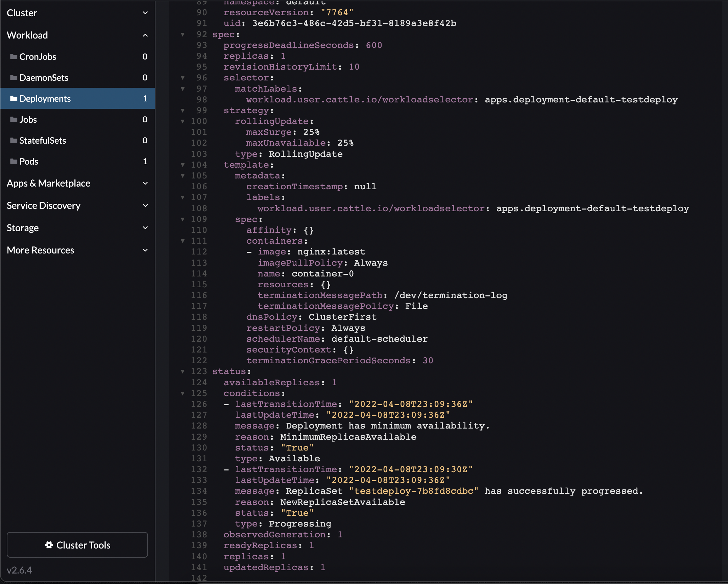The height and width of the screenshot is (584, 728).
Task: Expand the Cluster section
Action: point(145,13)
